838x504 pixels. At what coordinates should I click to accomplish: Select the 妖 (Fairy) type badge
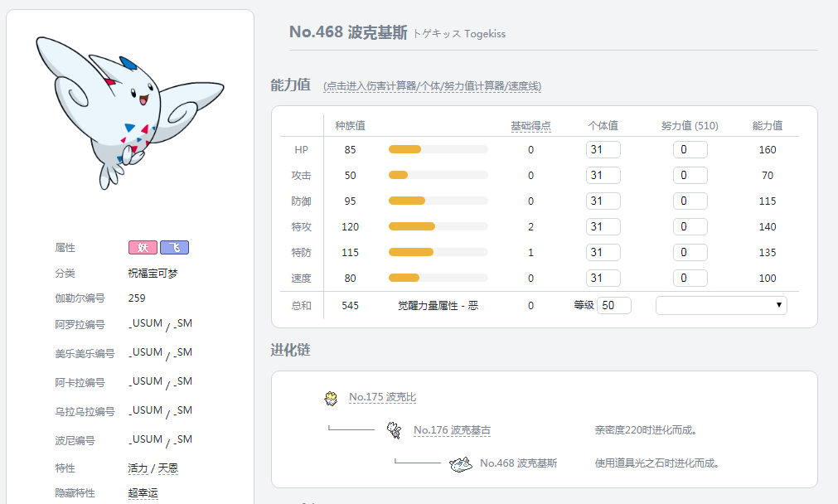143,248
